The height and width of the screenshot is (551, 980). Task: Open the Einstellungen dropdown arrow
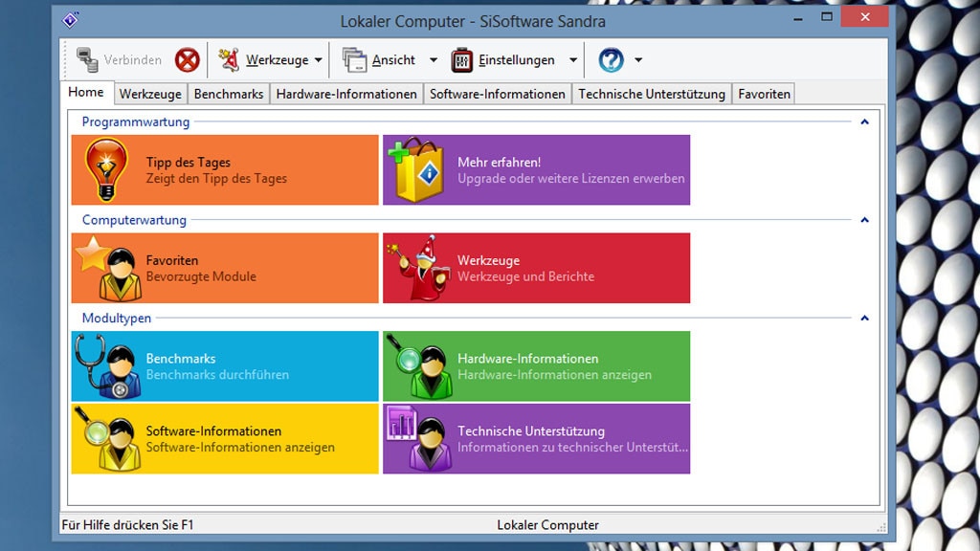point(573,59)
